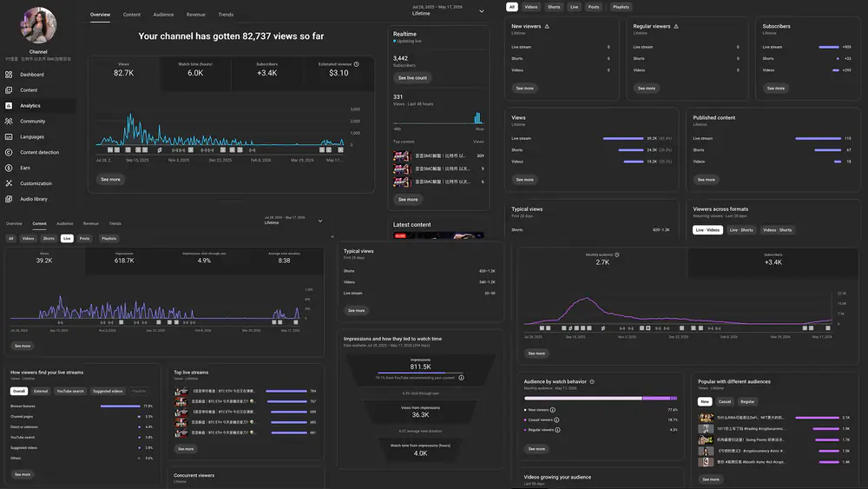868x489 pixels.
Task: Open Dashboard from the sidebar icon
Action: coord(9,74)
